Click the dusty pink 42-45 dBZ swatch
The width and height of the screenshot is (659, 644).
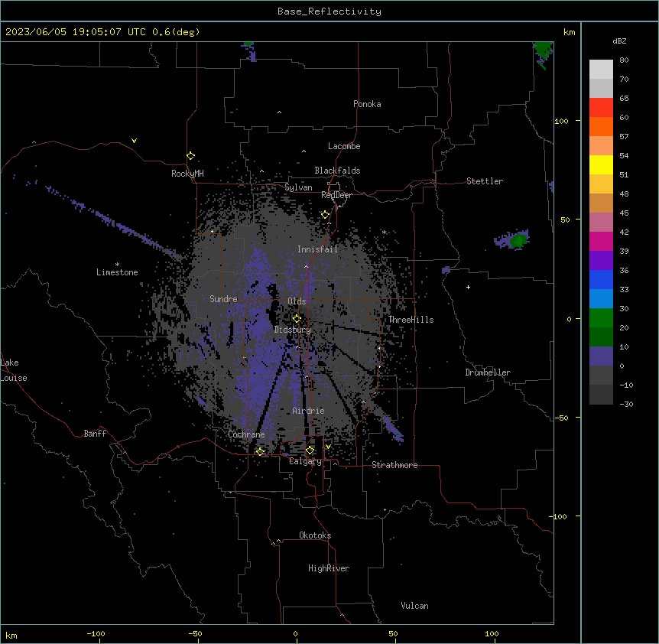pyautogui.click(x=601, y=223)
